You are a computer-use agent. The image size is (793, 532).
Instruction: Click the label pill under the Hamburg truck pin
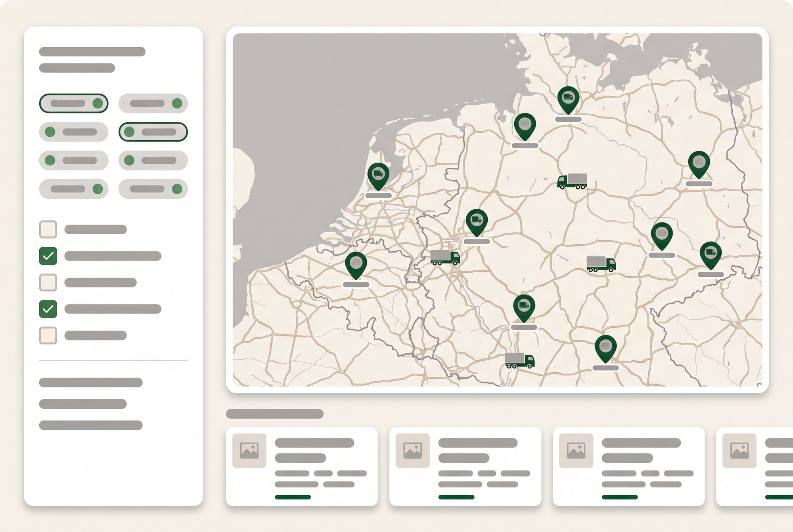click(568, 119)
